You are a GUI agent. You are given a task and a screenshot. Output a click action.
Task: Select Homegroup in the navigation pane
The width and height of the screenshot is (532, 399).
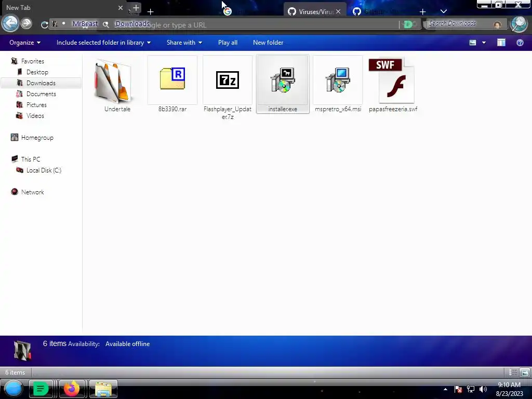(37, 137)
